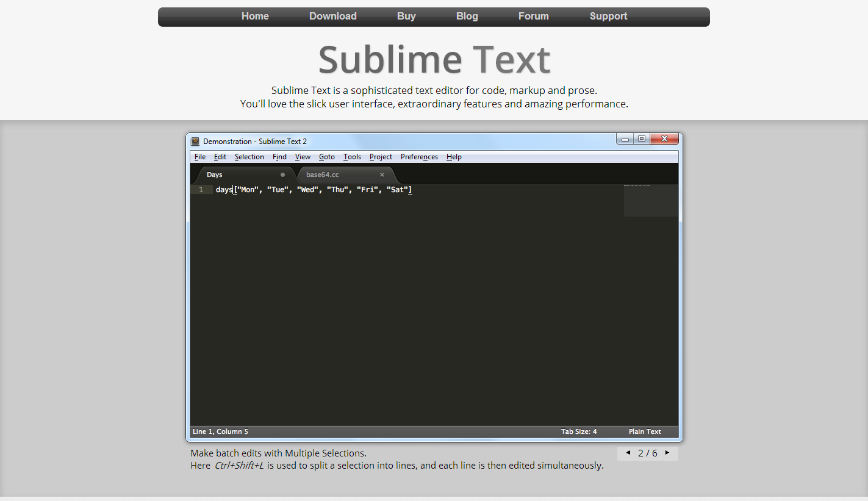The height and width of the screenshot is (501, 868).
Task: Open the Tools menu
Action: (352, 157)
